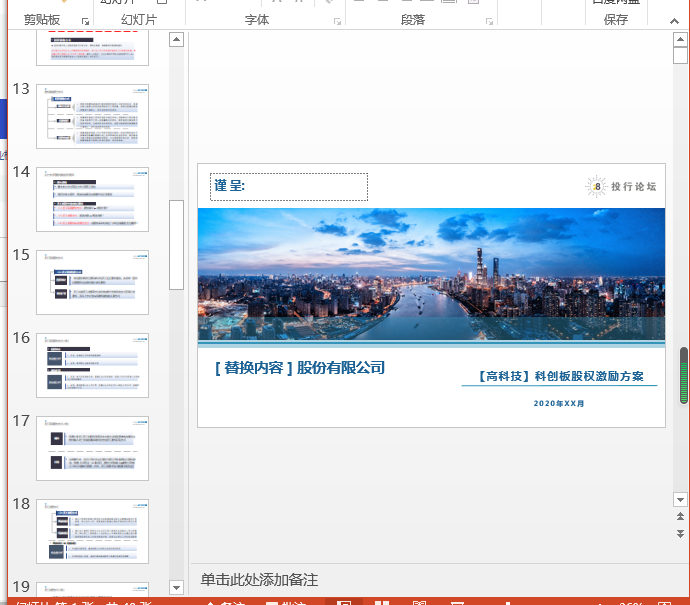Select slide 16 thumbnail
690x605 pixels.
[x=92, y=365]
